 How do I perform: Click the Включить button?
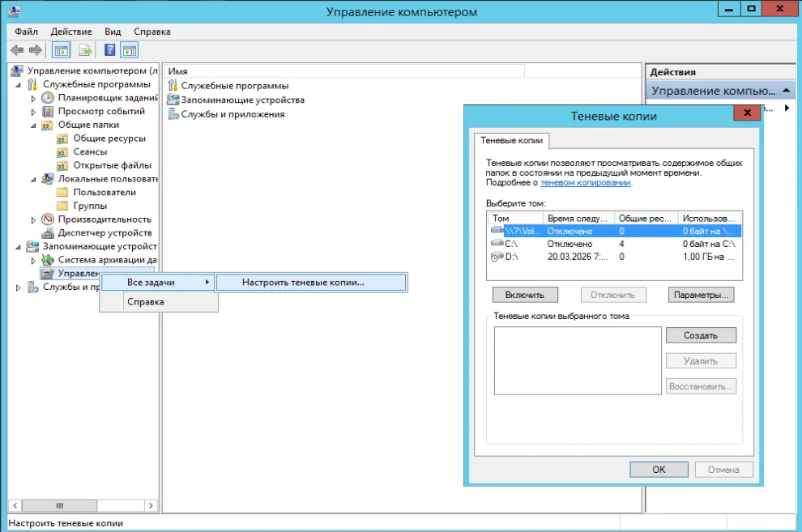[525, 295]
